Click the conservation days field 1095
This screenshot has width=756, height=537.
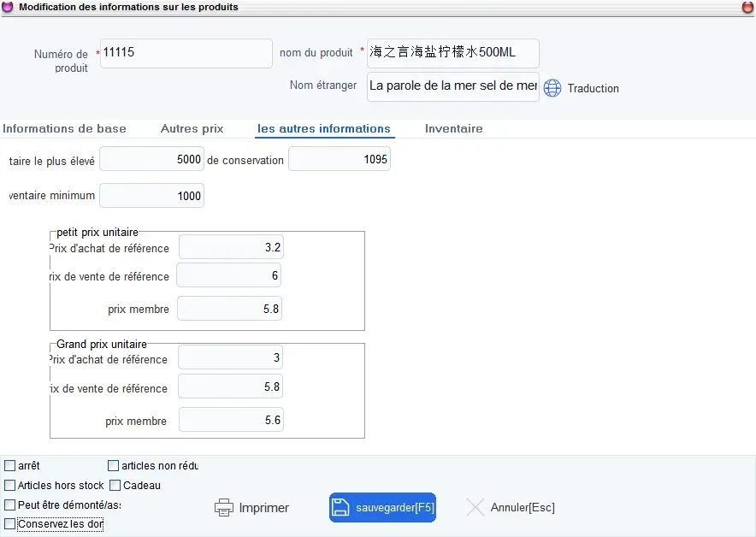coord(340,159)
